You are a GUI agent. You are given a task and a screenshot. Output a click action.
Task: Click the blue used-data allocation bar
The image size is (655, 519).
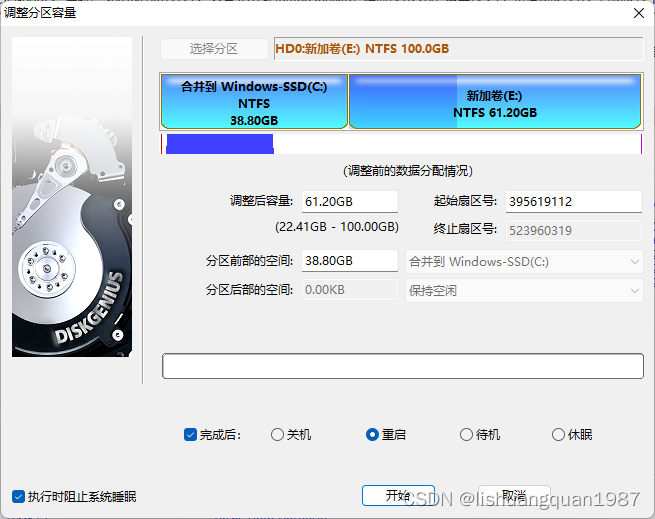(220, 144)
